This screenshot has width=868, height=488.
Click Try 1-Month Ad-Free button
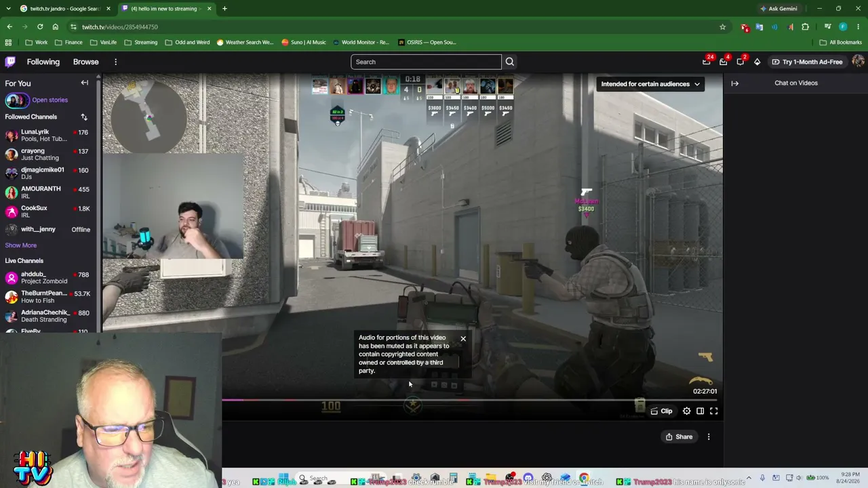pyautogui.click(x=807, y=62)
